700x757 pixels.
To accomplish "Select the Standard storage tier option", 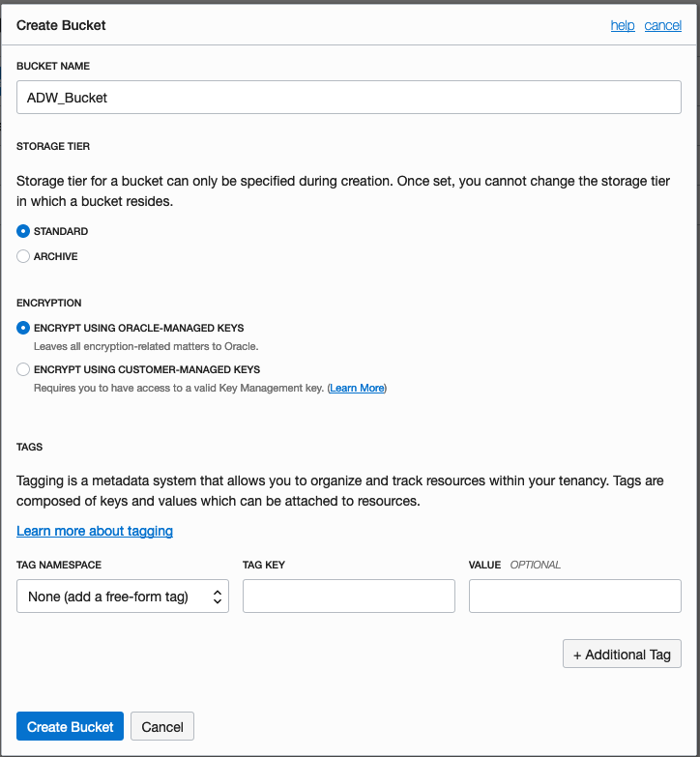I will click(24, 232).
